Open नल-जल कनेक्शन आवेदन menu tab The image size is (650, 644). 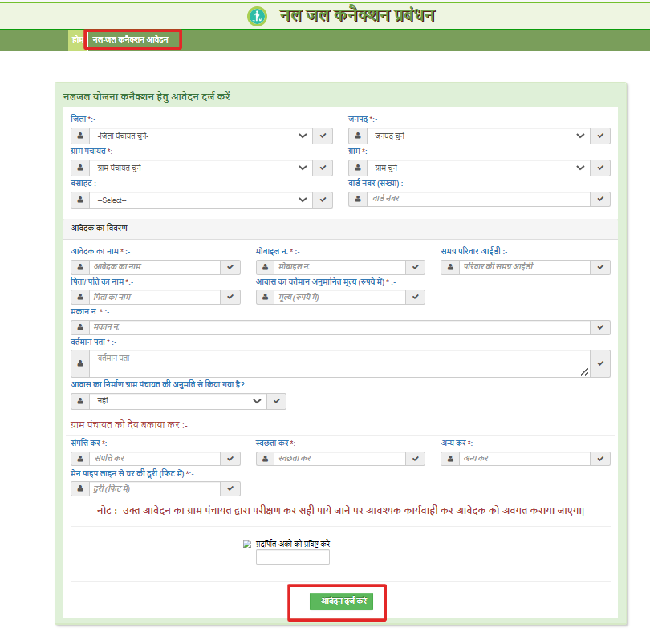(x=130, y=40)
